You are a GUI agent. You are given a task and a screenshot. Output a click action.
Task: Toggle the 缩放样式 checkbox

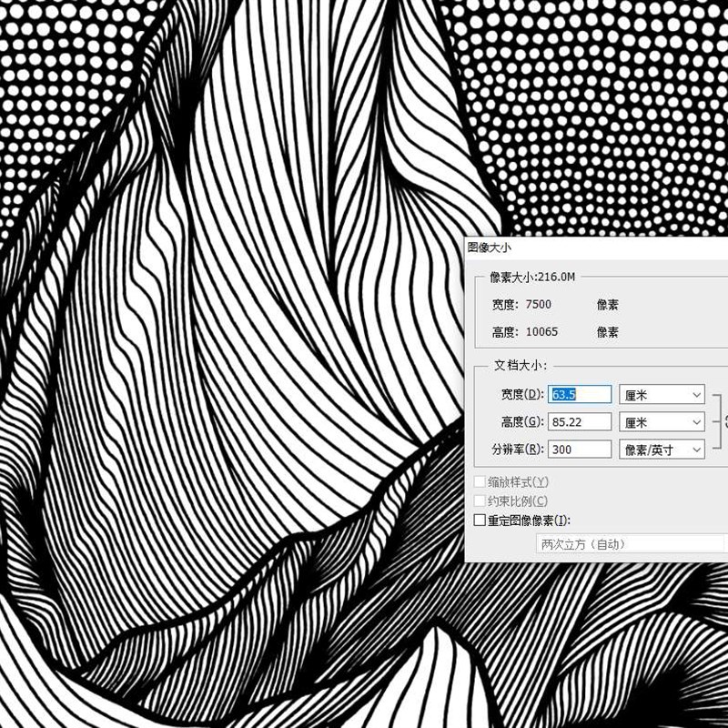click(x=480, y=481)
